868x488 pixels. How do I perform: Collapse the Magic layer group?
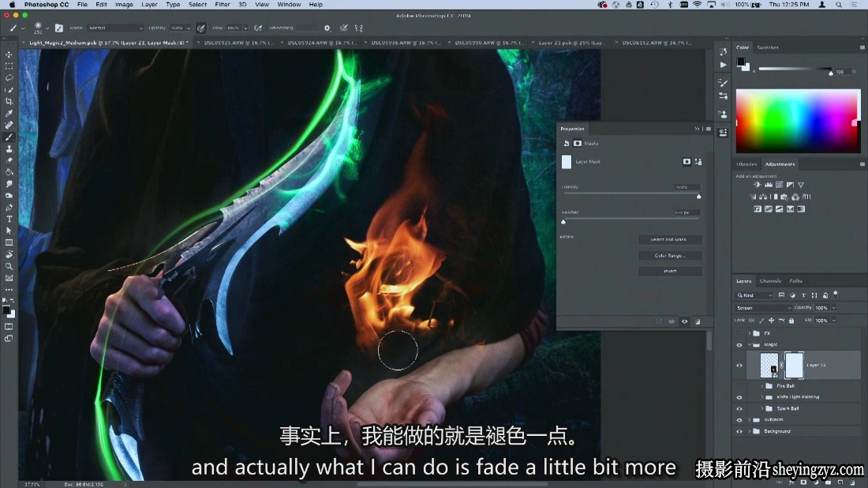pos(750,344)
